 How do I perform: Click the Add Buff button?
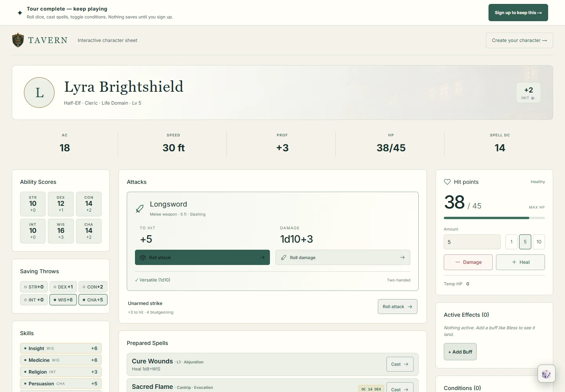460,352
